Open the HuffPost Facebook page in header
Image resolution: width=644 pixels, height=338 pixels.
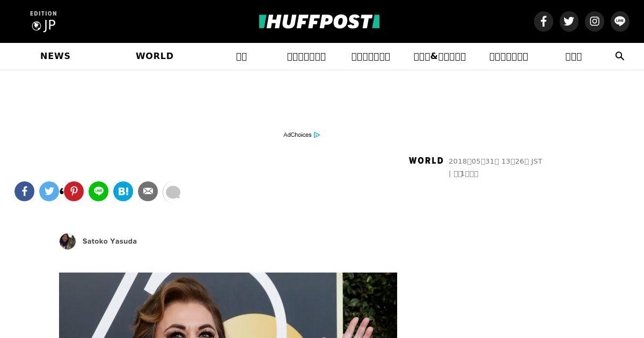(x=543, y=21)
